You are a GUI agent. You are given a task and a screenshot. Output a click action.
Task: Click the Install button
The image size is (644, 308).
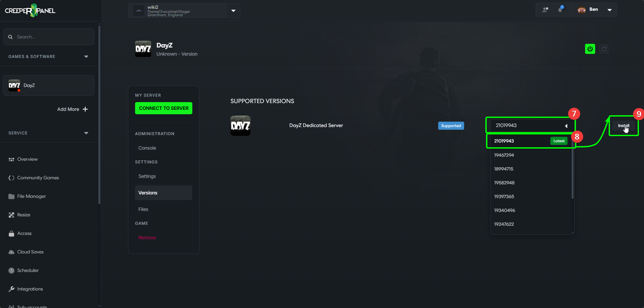623,126
